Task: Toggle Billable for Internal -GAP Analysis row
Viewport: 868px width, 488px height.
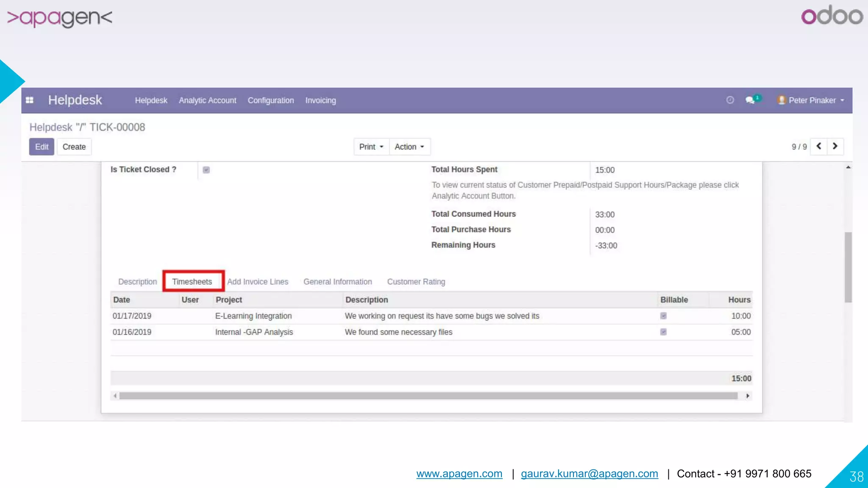Action: [663, 332]
